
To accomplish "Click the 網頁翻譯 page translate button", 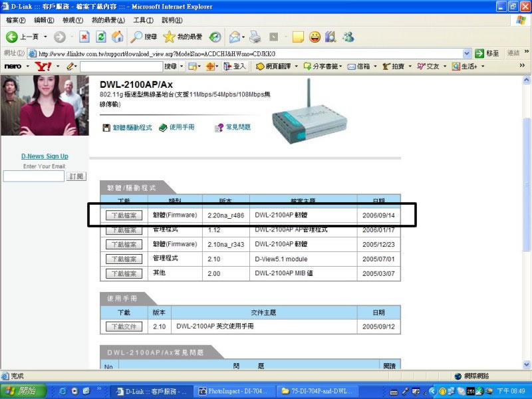I will (273, 66).
